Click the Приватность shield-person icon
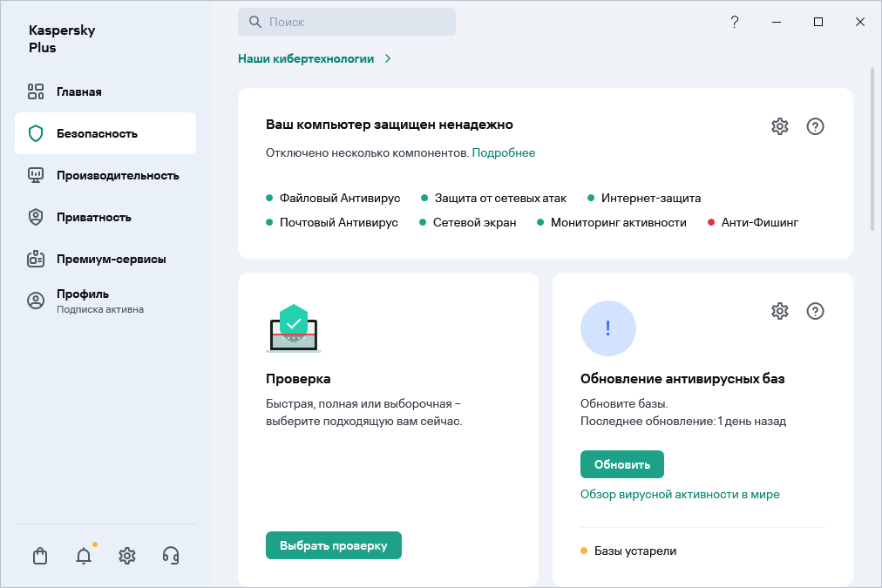882x588 pixels. (x=36, y=217)
